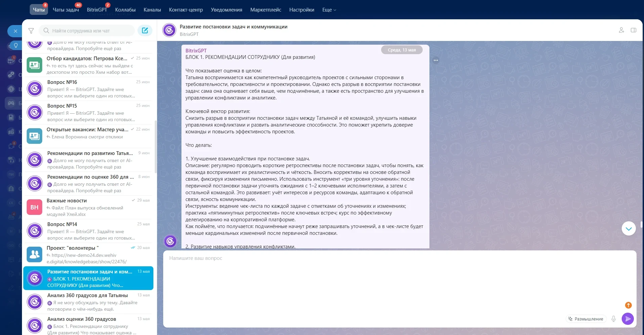This screenshot has height=335, width=644.
Task: Open "Анализ 360 градусов для Татьяны" chat
Action: 88,302
